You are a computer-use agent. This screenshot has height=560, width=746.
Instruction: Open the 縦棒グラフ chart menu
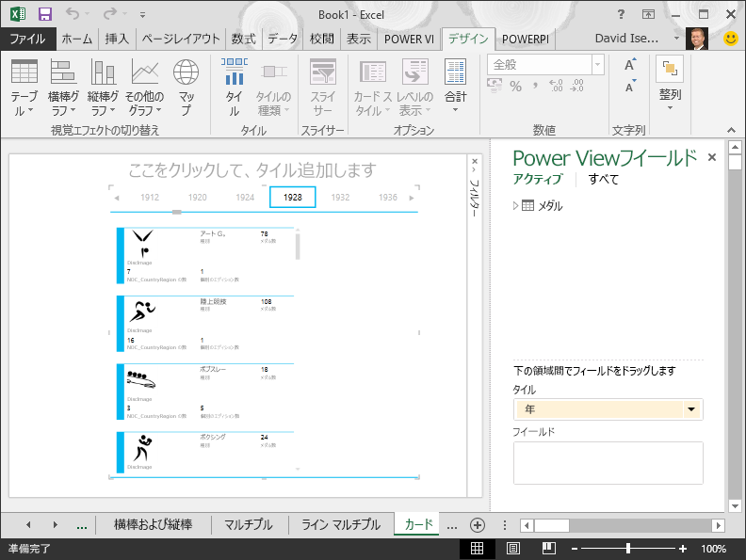(x=103, y=88)
